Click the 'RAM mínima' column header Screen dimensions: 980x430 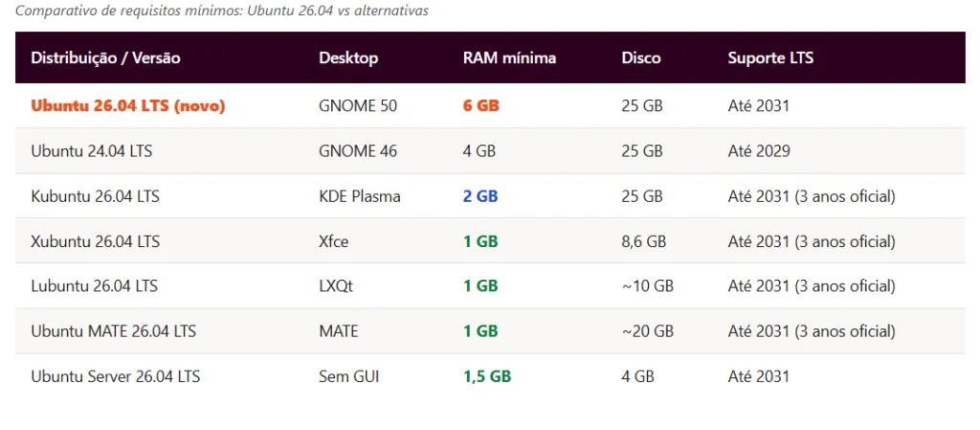tap(509, 57)
